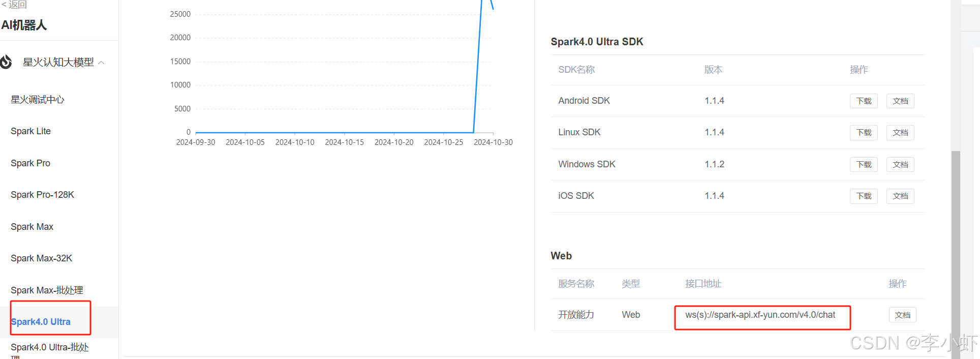The width and height of the screenshot is (980, 359).
Task: Open iOS SDK documentation
Action: tap(900, 196)
